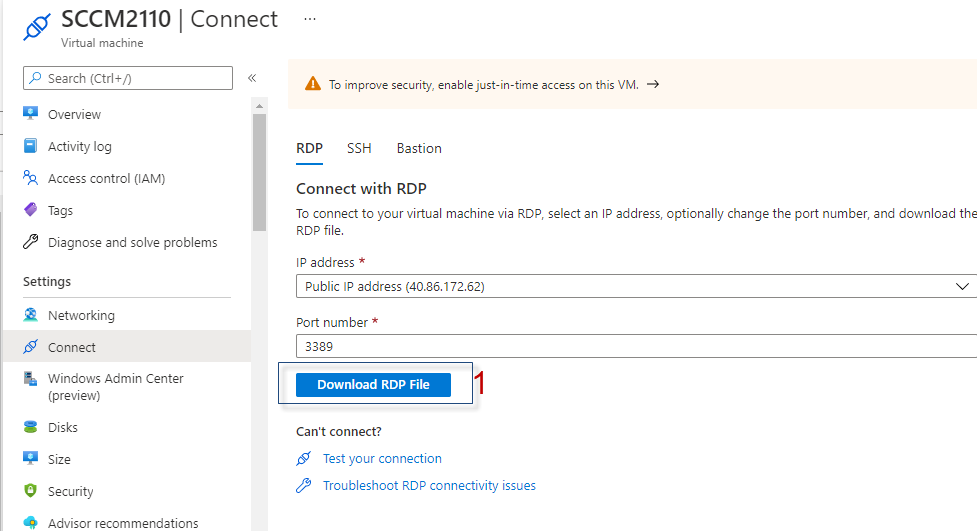
Task: Select the Connect menu item
Action: click(127, 347)
